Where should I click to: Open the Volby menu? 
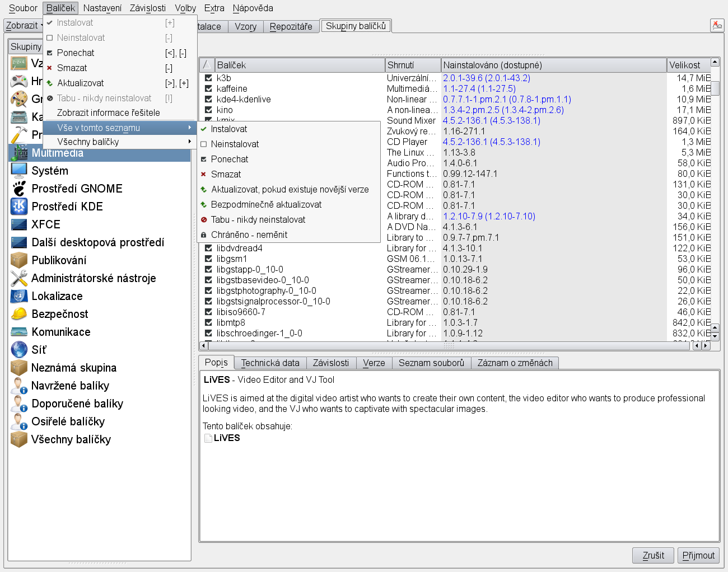point(185,8)
